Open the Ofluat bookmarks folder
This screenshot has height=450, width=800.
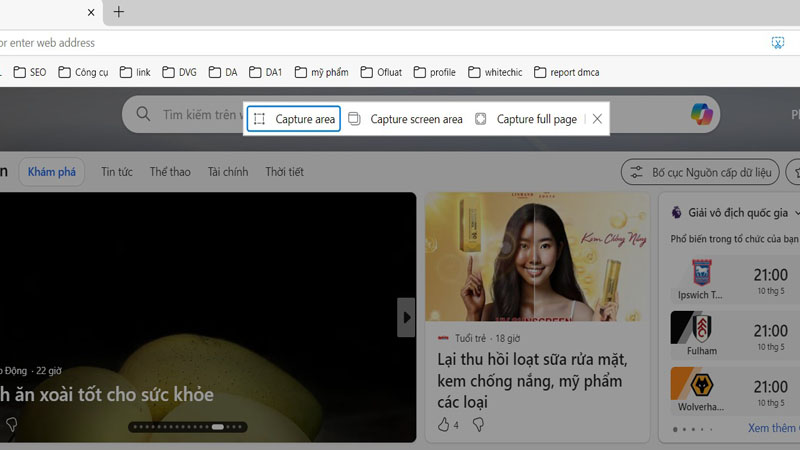(x=381, y=72)
